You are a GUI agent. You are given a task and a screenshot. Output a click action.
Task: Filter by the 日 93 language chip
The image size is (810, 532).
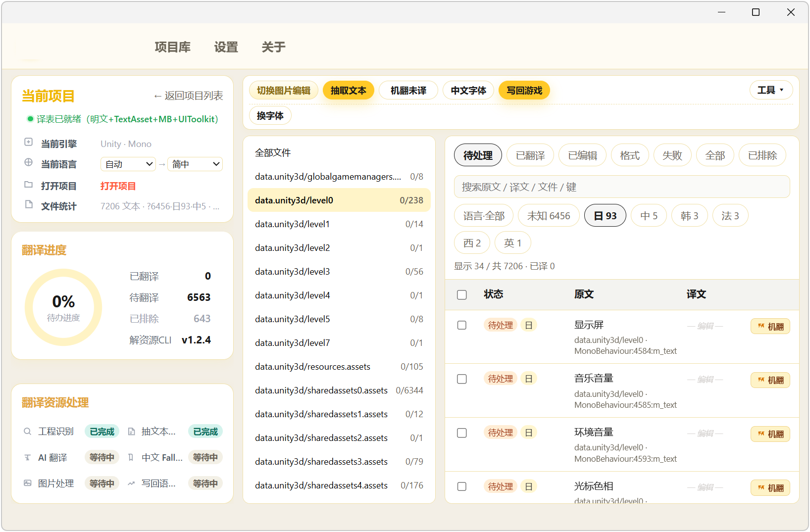(606, 216)
